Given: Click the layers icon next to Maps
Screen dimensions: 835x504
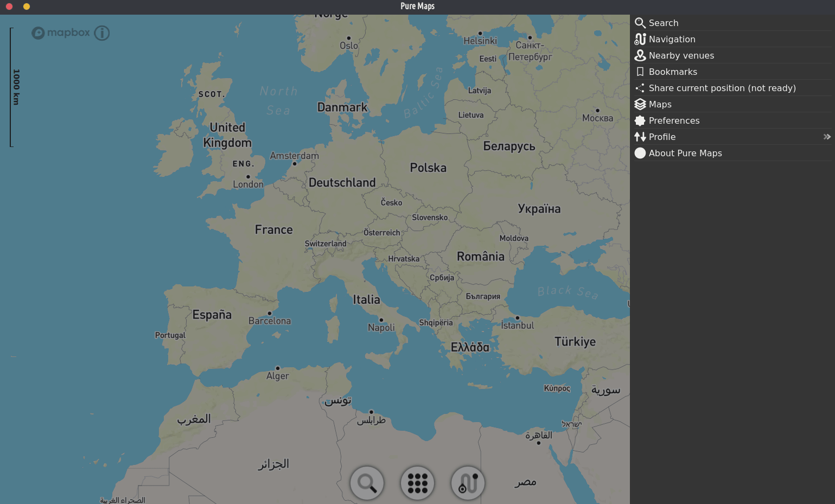Looking at the screenshot, I should click(x=640, y=104).
